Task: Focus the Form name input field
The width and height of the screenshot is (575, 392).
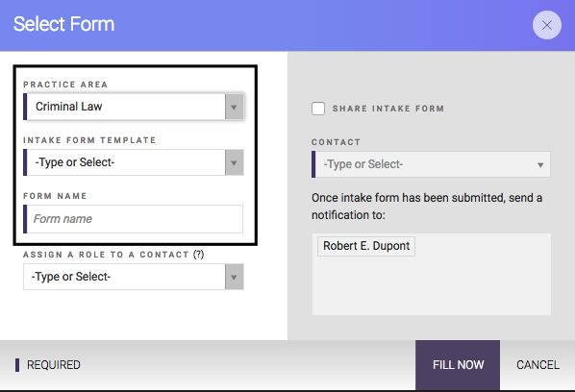Action: coord(133,219)
